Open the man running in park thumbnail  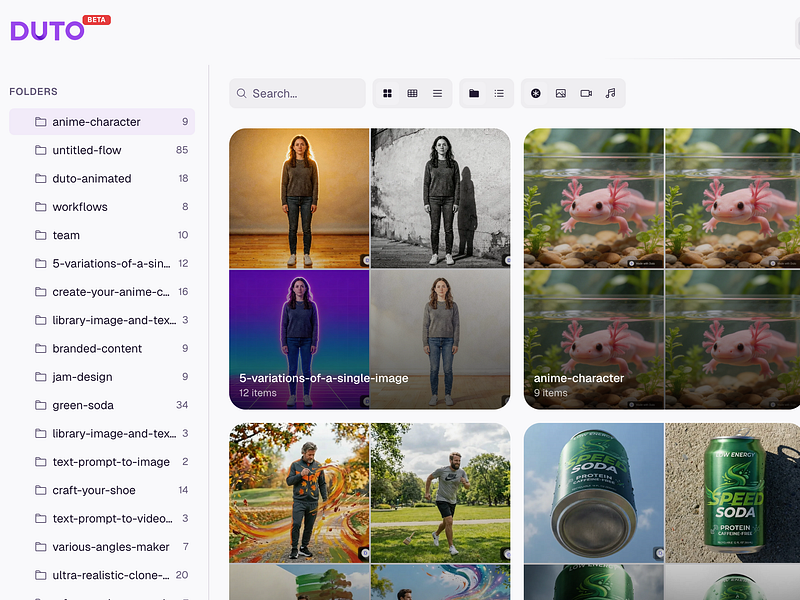pos(441,493)
